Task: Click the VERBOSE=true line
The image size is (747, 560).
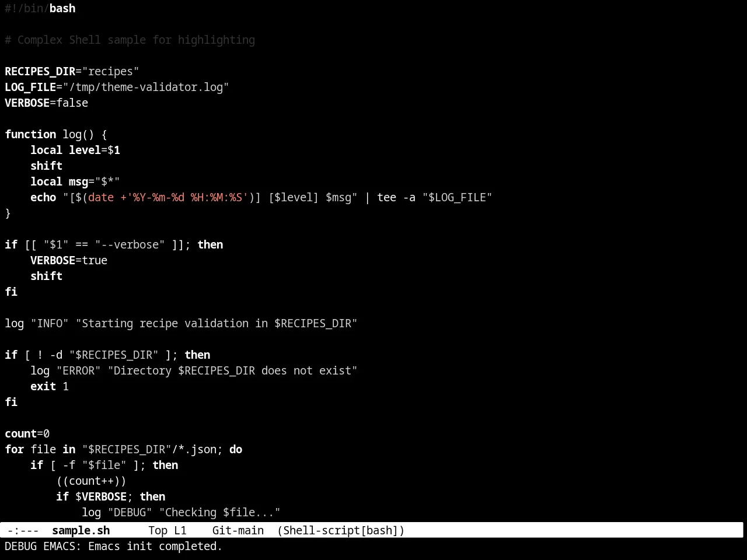Action: [69, 260]
